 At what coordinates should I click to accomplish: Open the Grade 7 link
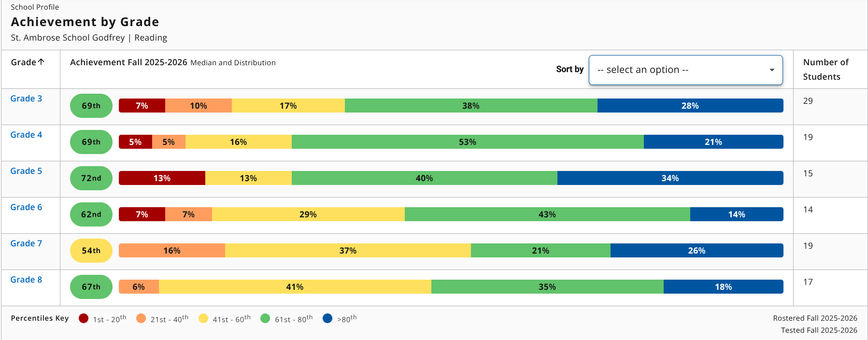coord(26,243)
